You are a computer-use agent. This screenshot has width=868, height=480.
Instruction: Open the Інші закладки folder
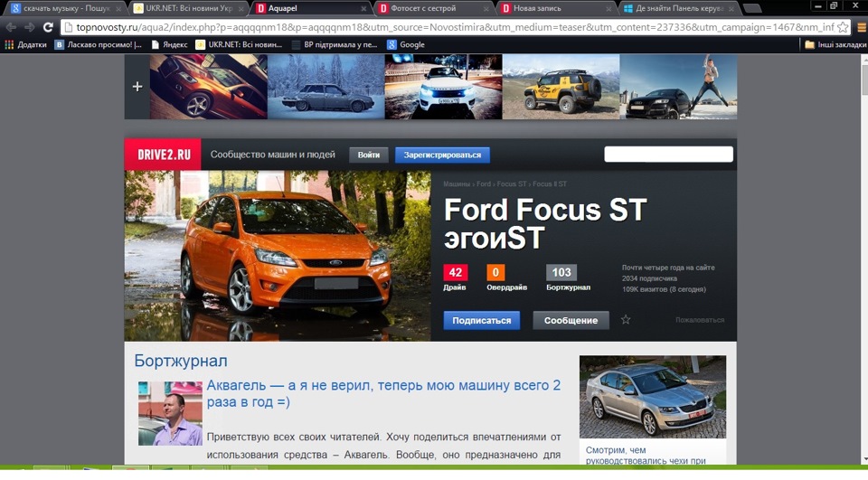tap(835, 45)
